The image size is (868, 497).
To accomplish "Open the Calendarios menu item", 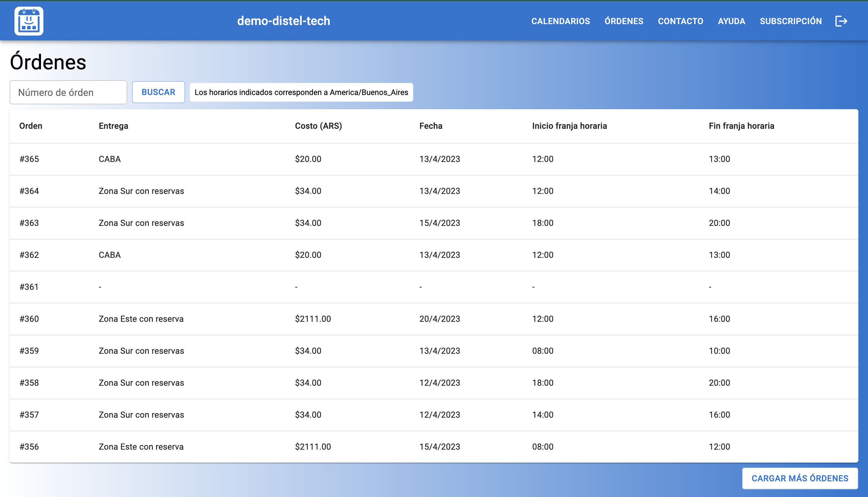I will point(560,21).
